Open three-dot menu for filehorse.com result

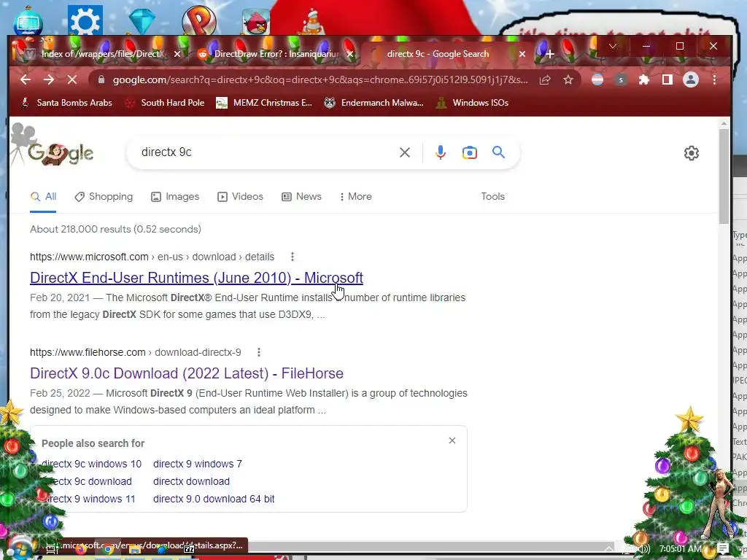(259, 352)
